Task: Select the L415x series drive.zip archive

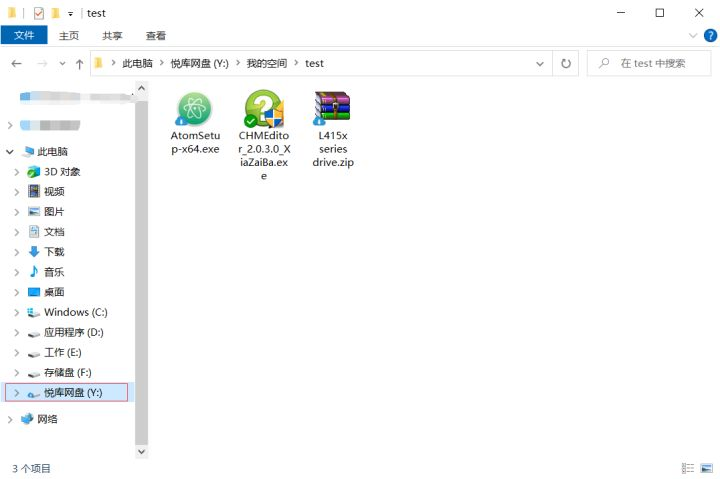Action: [x=332, y=108]
